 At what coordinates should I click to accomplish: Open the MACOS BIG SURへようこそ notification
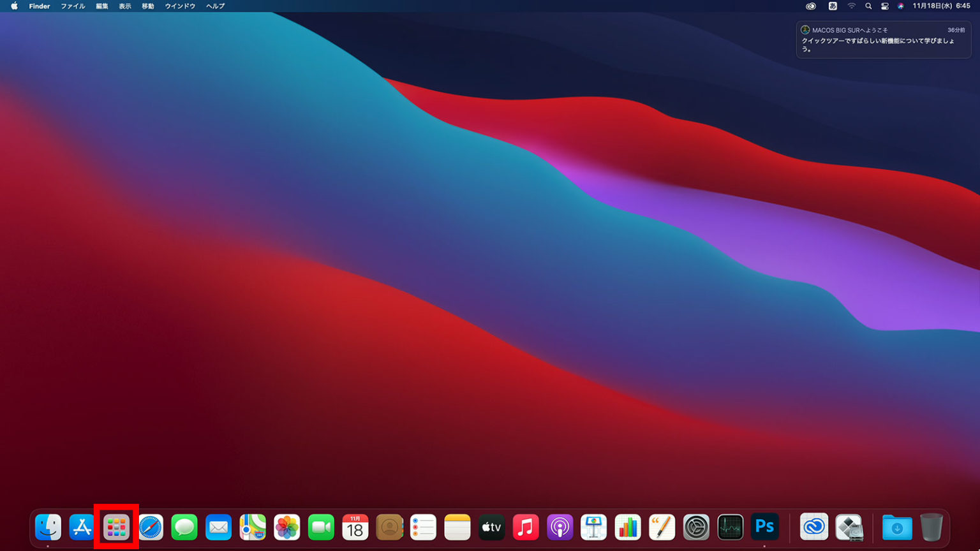click(x=884, y=40)
